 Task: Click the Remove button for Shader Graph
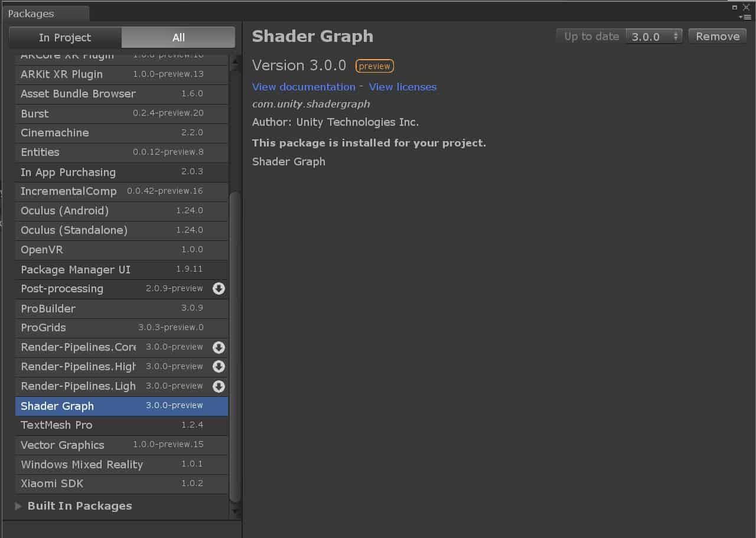pyautogui.click(x=717, y=35)
